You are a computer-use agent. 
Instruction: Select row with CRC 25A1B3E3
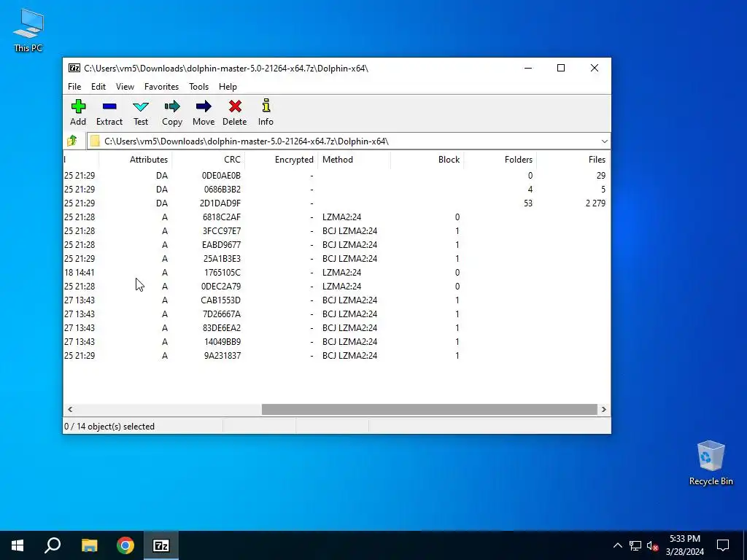[x=336, y=259]
